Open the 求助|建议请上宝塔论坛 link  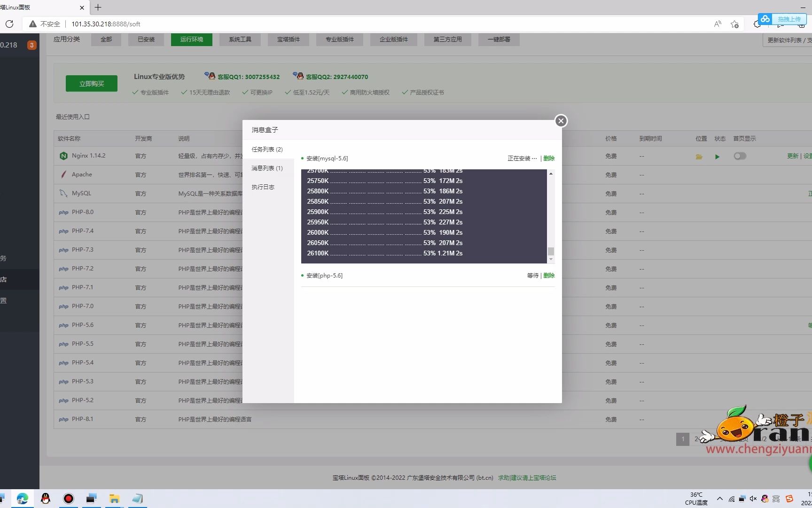click(x=527, y=478)
